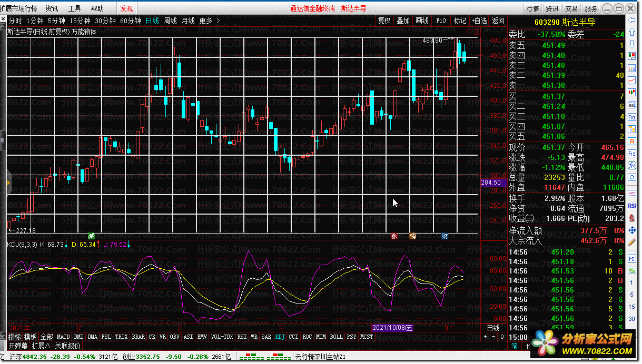Open the stacked windows sidebar icon
Image resolution: width=642 pixels, height=364 pixels.
[x=631, y=104]
